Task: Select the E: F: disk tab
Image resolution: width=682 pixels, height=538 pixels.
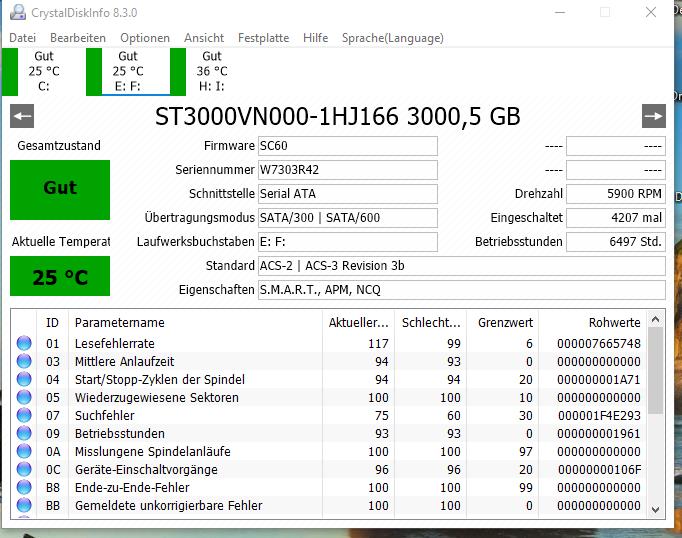Action: [128, 71]
